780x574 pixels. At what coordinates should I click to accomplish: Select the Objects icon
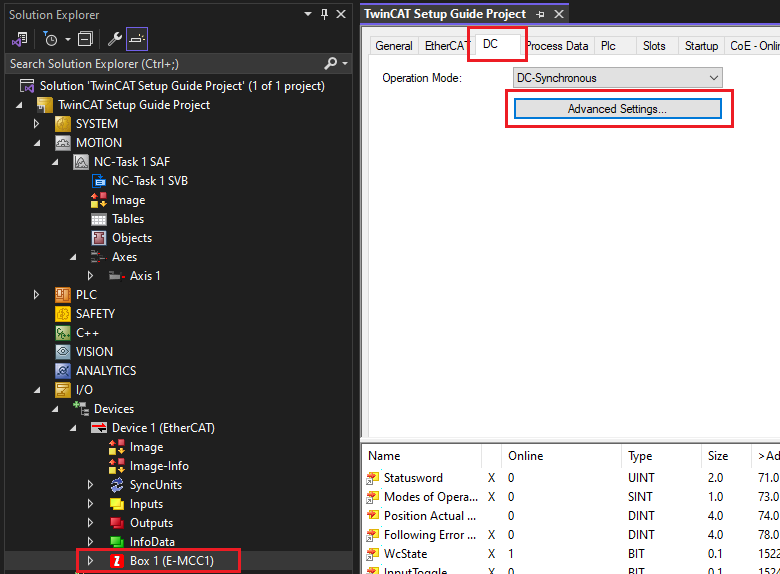[98, 238]
